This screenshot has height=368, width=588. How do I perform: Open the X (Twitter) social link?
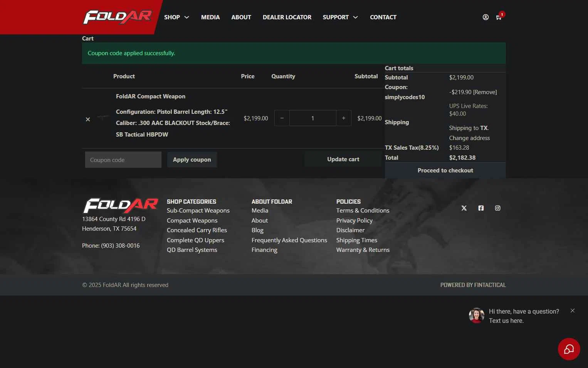(x=464, y=208)
